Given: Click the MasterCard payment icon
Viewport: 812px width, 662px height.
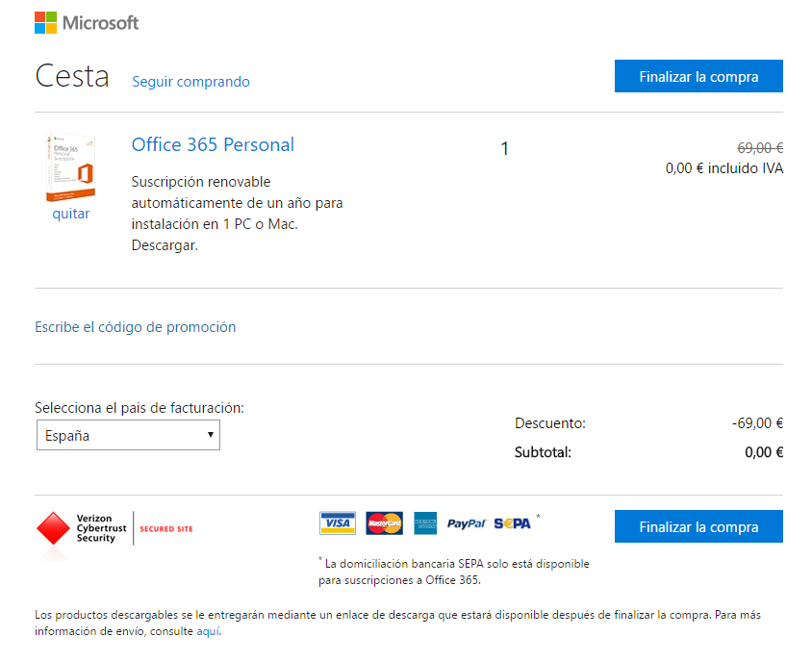Looking at the screenshot, I should tap(384, 523).
